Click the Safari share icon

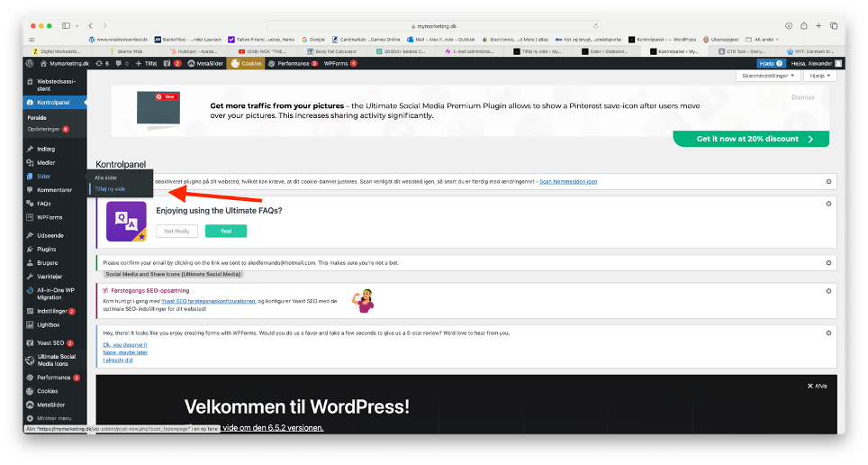coord(805,26)
